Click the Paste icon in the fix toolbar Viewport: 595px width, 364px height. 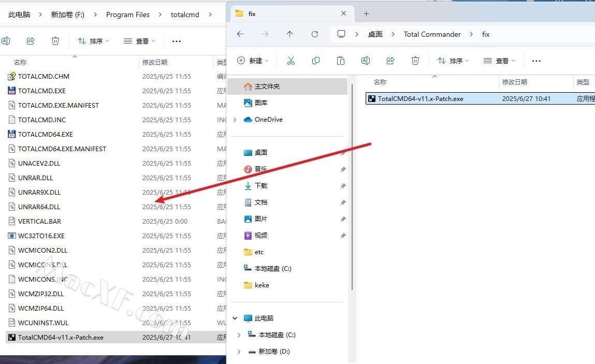click(341, 61)
